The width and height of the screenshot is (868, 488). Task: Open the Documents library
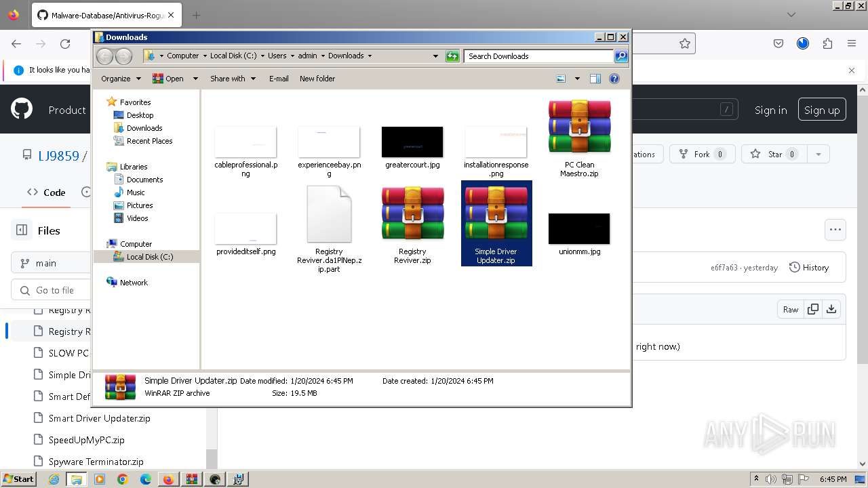pyautogui.click(x=145, y=180)
